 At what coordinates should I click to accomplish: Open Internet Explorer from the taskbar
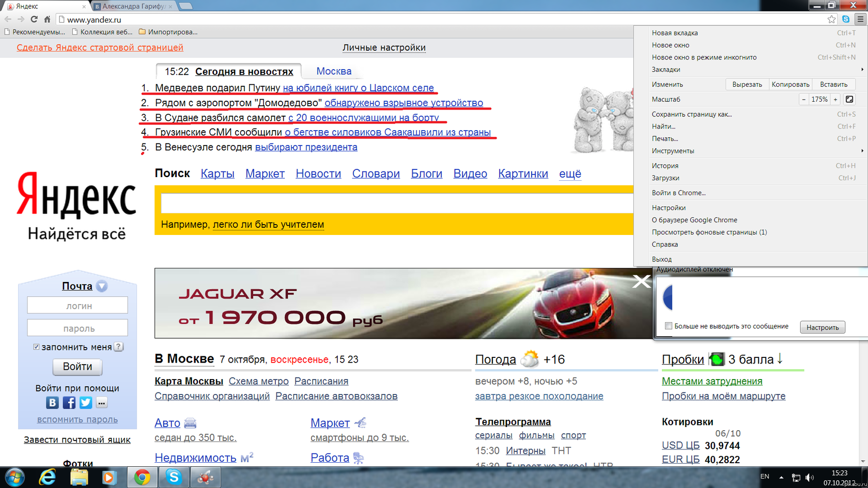click(x=48, y=477)
